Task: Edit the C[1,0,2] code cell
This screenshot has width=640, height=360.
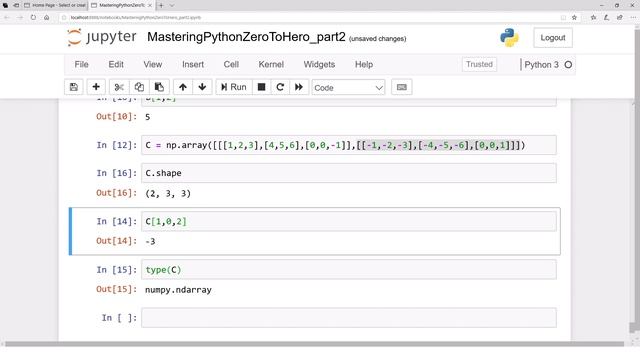Action: (349, 221)
